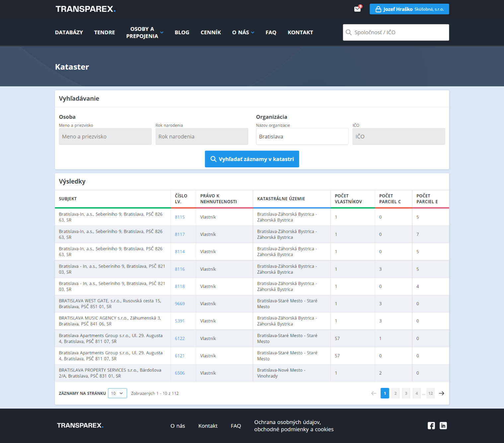504x443 pixels.
Task: Sort results by Subjekt column header
Action: [x=68, y=199]
